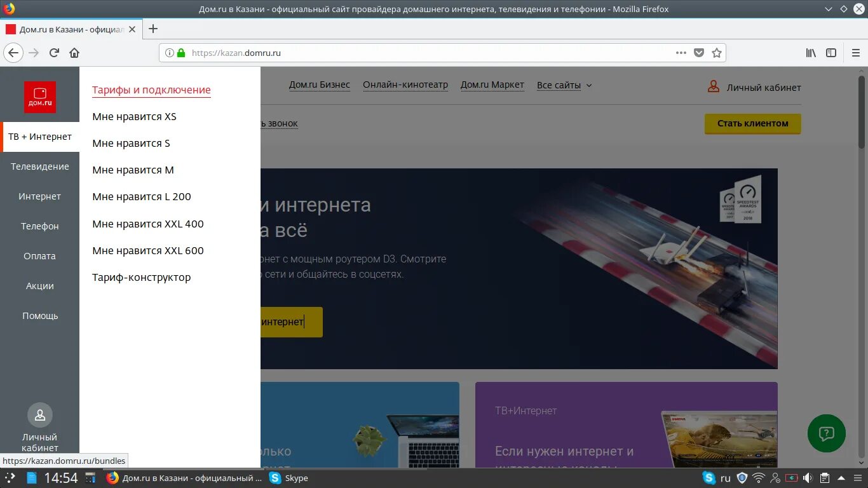Open a new browser tab
Viewport: 868px width, 488px height.
coord(153,29)
